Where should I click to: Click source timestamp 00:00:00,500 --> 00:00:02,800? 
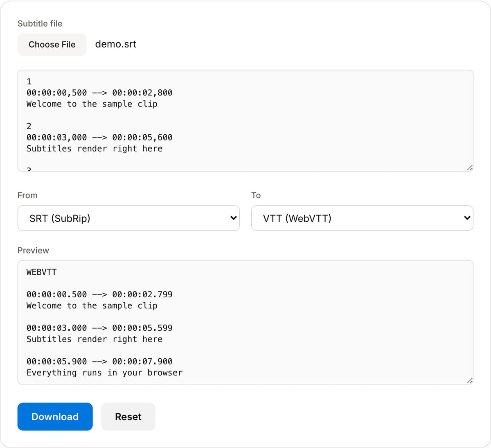[x=99, y=93]
